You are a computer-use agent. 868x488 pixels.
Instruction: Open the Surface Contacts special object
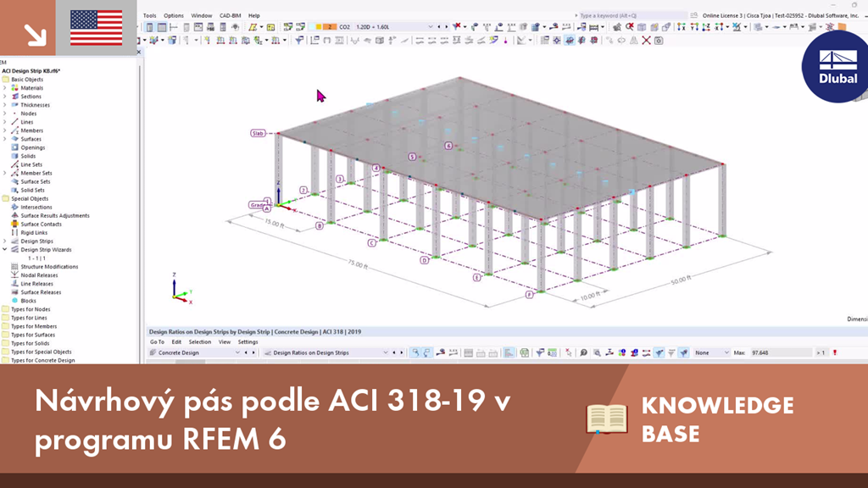[x=41, y=225]
